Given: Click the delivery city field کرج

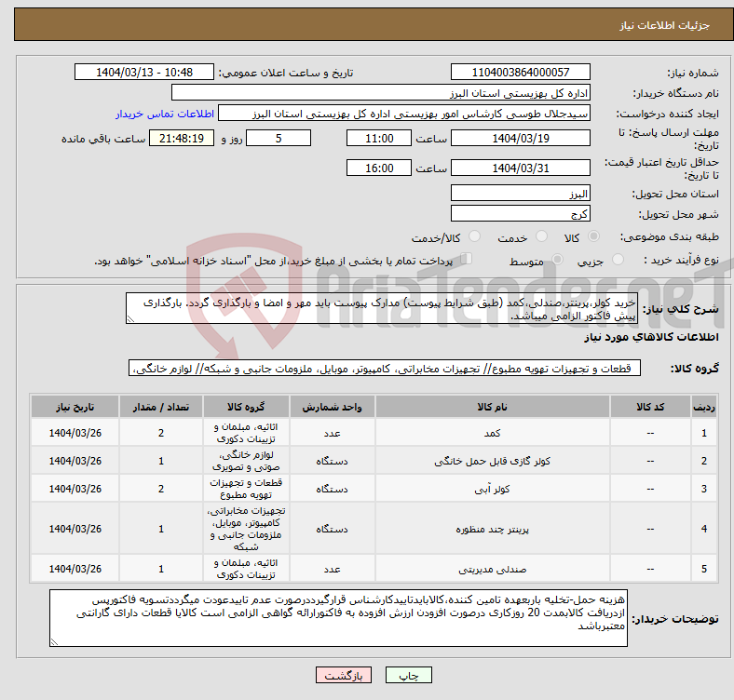Looking at the screenshot, I should pyautogui.click(x=520, y=213).
